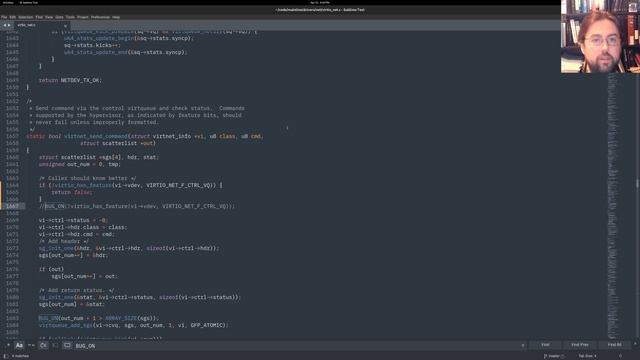The width and height of the screenshot is (640, 360).
Task: Click 'return NETDEV_TX_OK;' line
Action: pos(70,80)
